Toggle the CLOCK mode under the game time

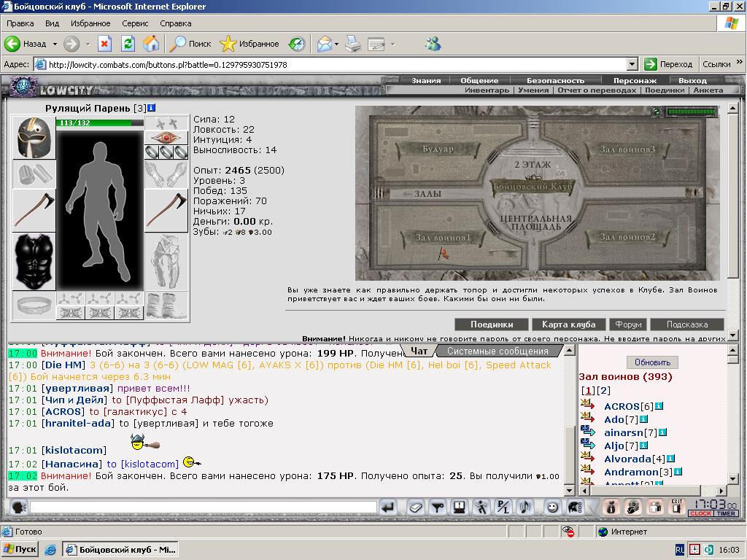click(x=700, y=513)
